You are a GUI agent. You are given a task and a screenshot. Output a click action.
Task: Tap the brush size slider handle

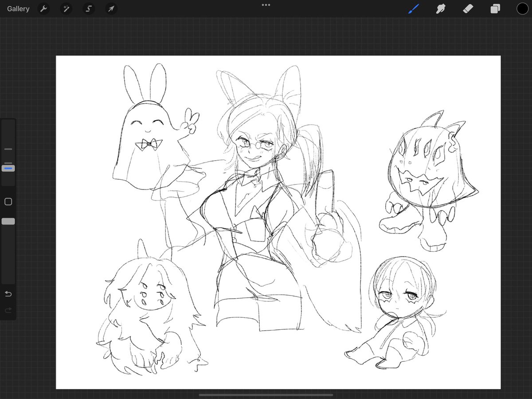pos(8,168)
